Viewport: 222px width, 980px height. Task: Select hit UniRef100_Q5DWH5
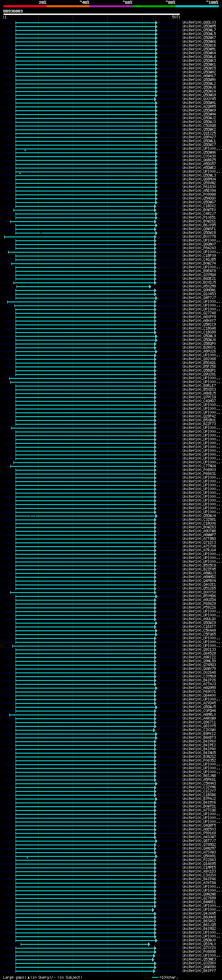199,26
